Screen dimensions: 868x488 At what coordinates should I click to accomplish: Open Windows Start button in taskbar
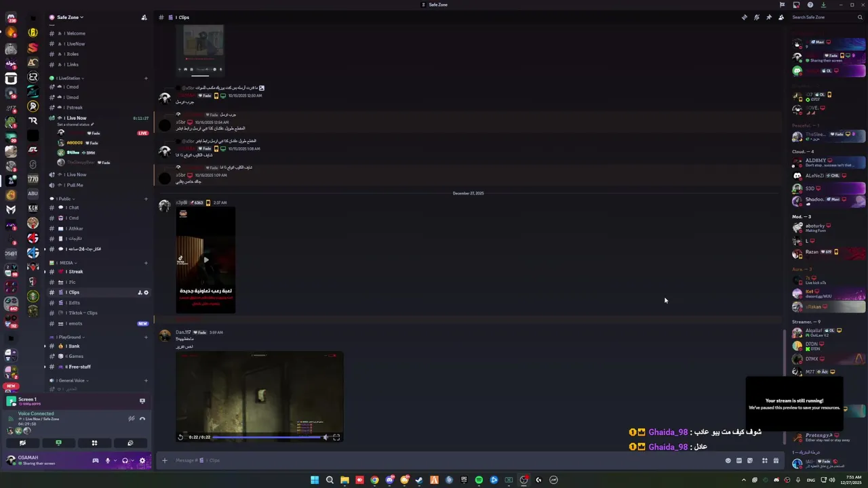coord(315,480)
